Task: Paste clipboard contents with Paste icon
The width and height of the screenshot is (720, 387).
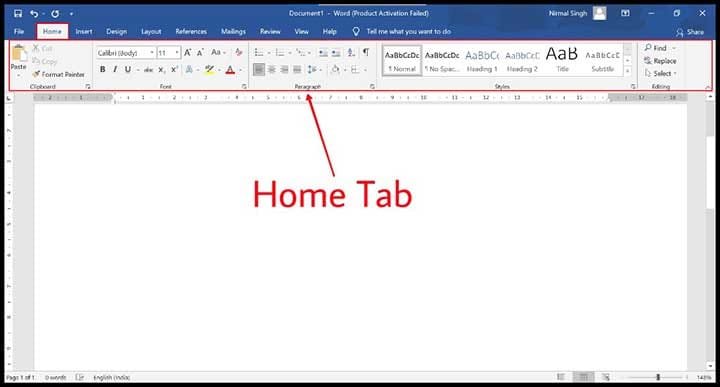Action: coord(19,53)
